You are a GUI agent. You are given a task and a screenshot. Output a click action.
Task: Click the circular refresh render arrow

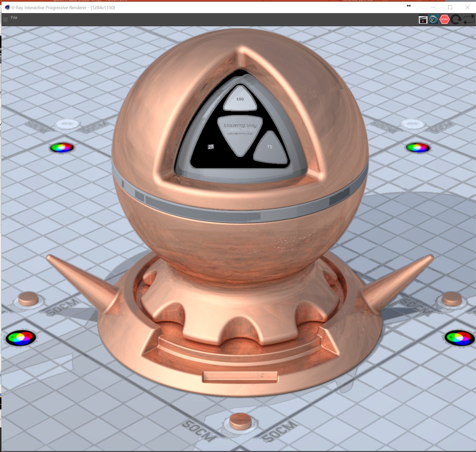click(456, 19)
